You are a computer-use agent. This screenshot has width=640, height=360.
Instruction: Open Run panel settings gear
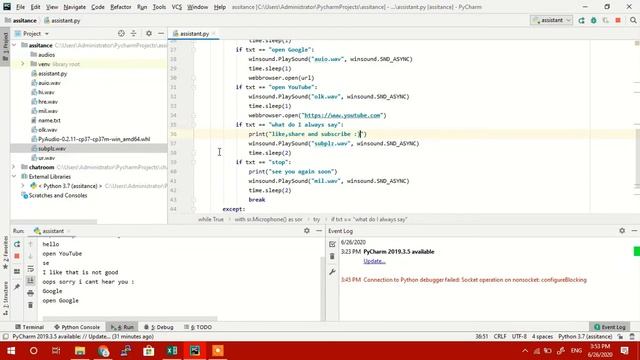(307, 231)
